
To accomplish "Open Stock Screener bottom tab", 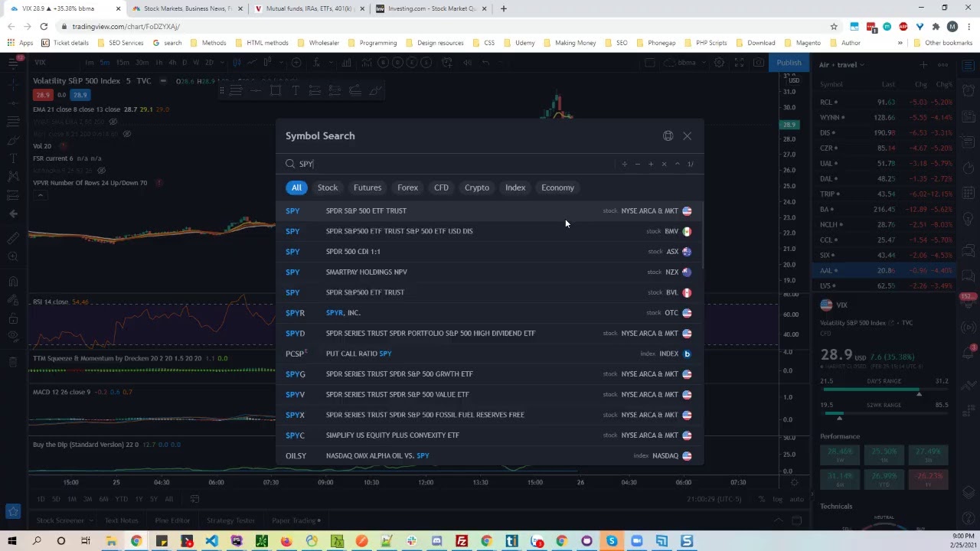I will 60,520.
